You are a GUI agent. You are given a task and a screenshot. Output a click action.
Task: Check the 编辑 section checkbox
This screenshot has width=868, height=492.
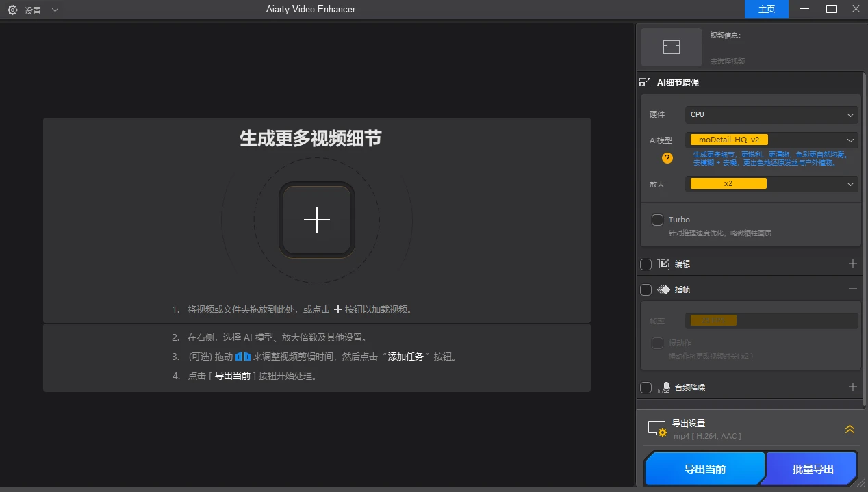pyautogui.click(x=646, y=263)
